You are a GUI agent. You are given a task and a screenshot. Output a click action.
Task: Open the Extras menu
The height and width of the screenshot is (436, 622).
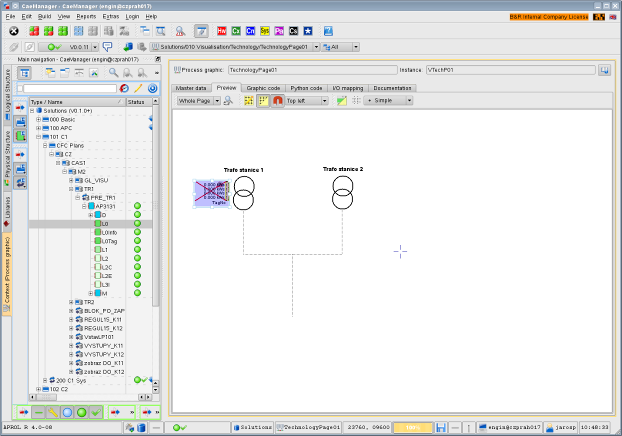coord(111,17)
